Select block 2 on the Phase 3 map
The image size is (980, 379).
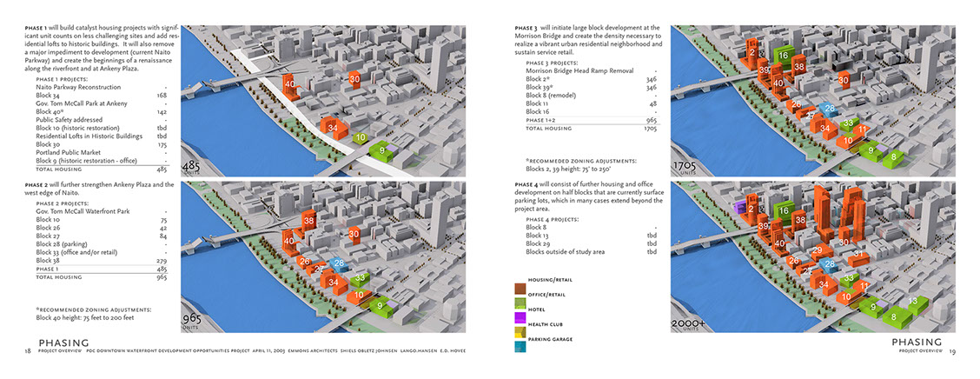click(x=752, y=52)
